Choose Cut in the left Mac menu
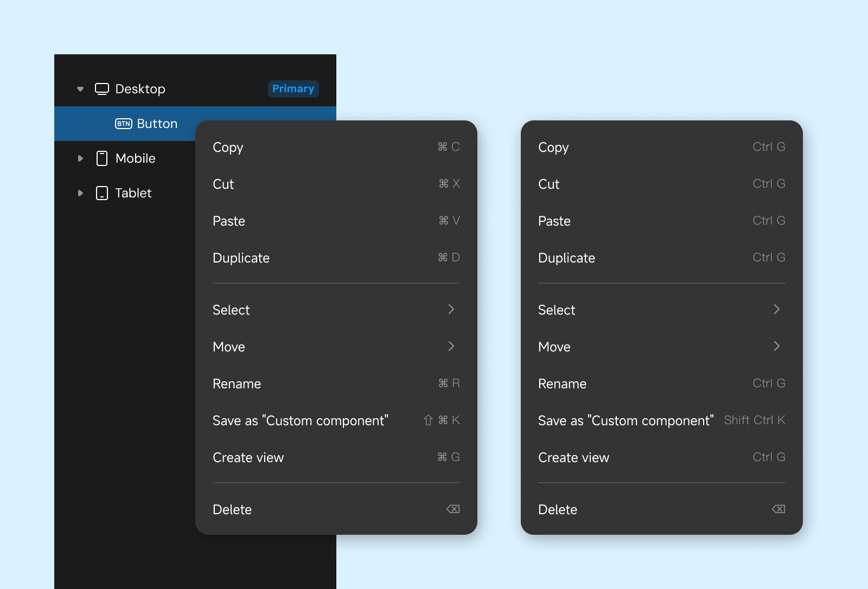Image resolution: width=868 pixels, height=589 pixels. click(336, 184)
